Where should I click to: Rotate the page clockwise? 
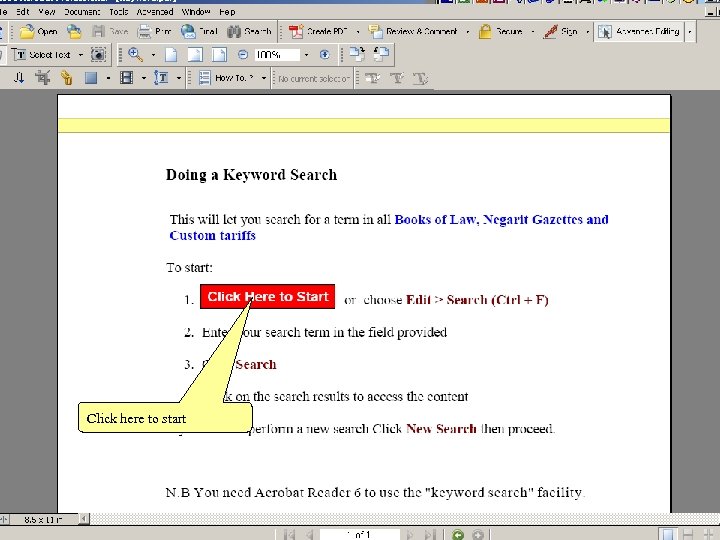coord(357,54)
